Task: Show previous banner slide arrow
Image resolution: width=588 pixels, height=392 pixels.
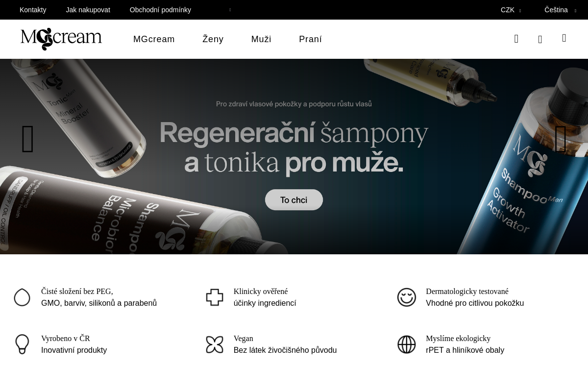Action: [28, 139]
